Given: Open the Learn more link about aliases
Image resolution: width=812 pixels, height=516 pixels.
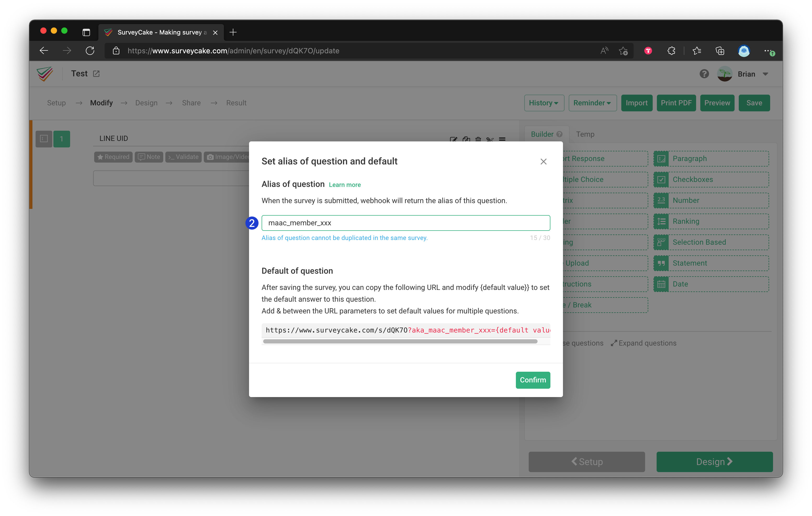Looking at the screenshot, I should click(345, 185).
